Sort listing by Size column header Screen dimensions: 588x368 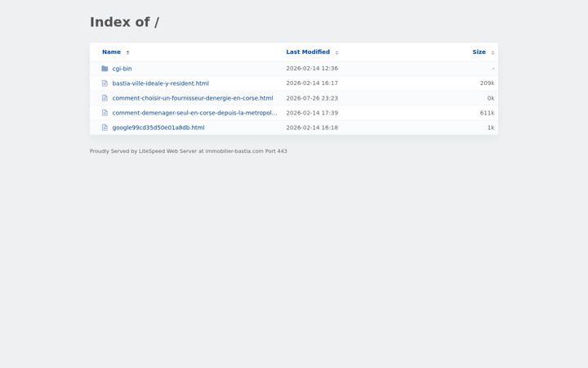tap(479, 52)
